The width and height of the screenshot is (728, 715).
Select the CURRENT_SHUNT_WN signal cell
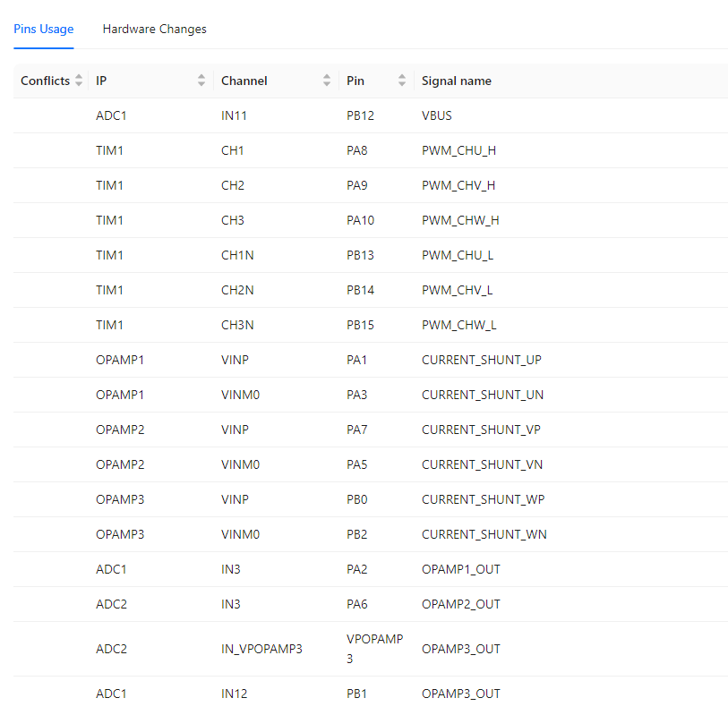pos(484,534)
